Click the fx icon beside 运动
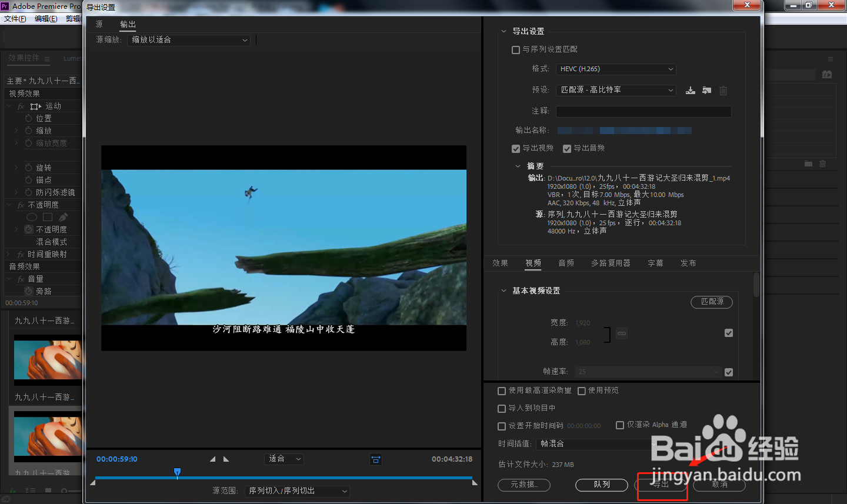The width and height of the screenshot is (847, 504). (21, 106)
